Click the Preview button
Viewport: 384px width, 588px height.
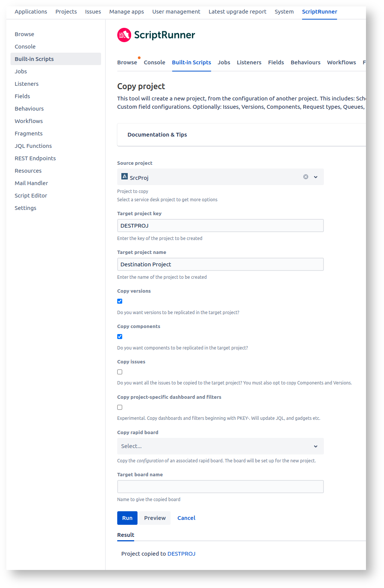(155, 518)
